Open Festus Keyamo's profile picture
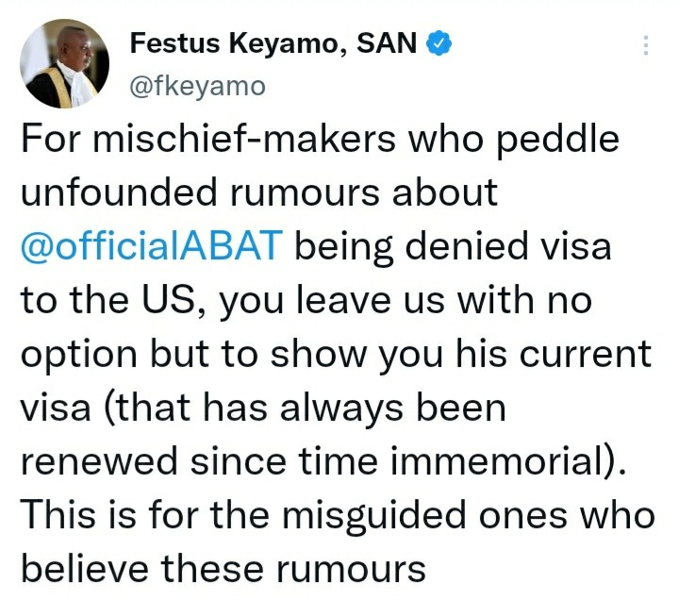Image resolution: width=679 pixels, height=616 pixels. pyautogui.click(x=62, y=64)
